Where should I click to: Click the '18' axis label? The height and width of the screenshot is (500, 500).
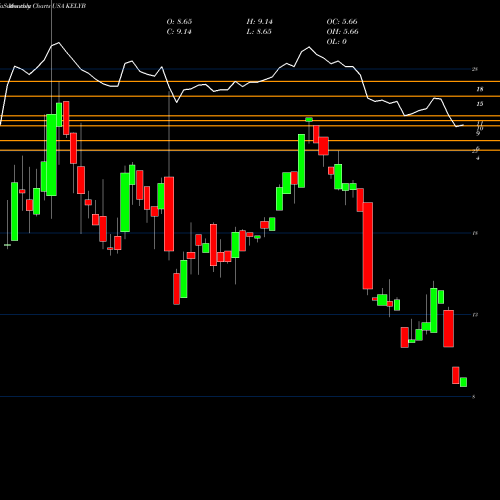pos(480,89)
